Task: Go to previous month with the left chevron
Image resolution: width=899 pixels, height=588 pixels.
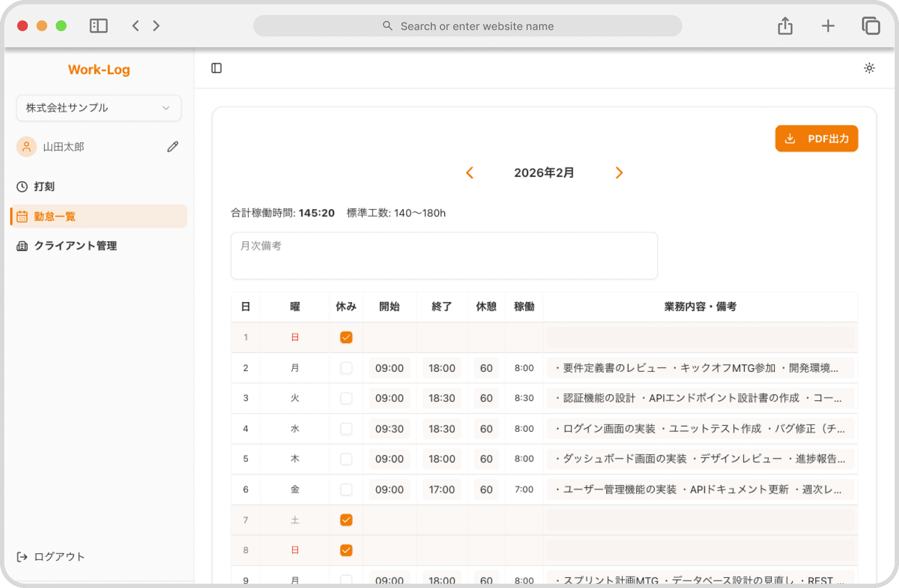Action: click(469, 172)
